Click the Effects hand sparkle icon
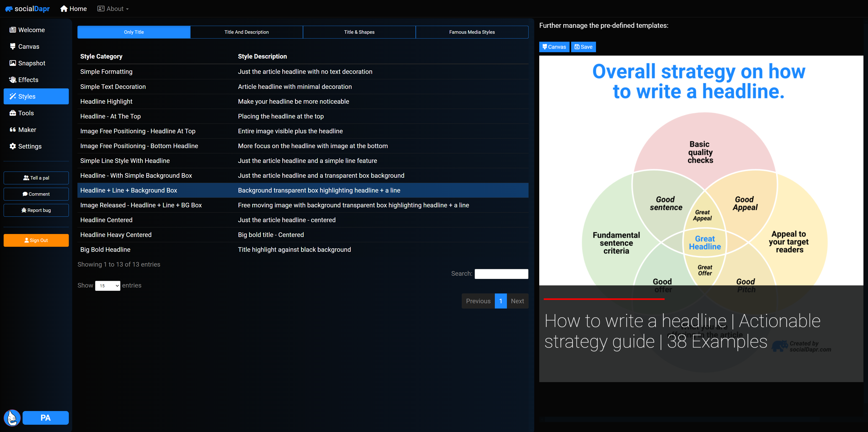 click(x=13, y=80)
